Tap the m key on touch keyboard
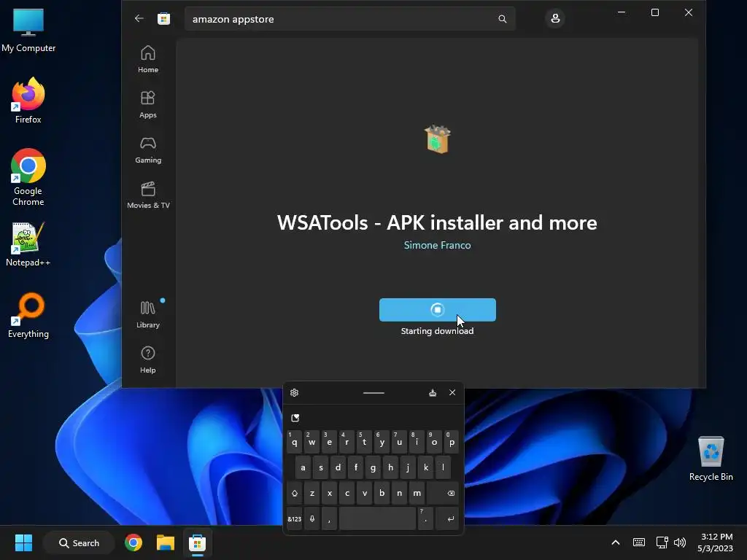The image size is (747, 560). 417,494
